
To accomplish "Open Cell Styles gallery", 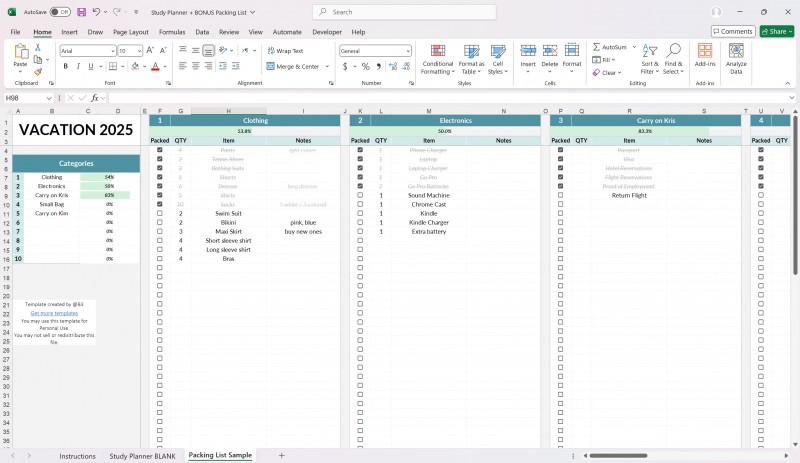I will (x=497, y=59).
